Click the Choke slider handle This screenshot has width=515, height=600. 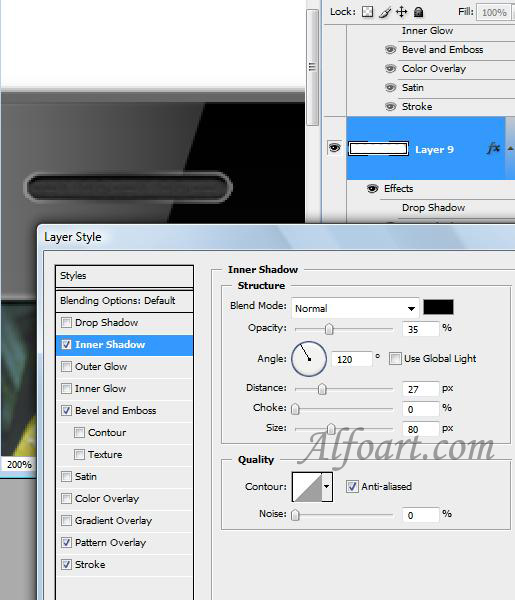(x=295, y=409)
